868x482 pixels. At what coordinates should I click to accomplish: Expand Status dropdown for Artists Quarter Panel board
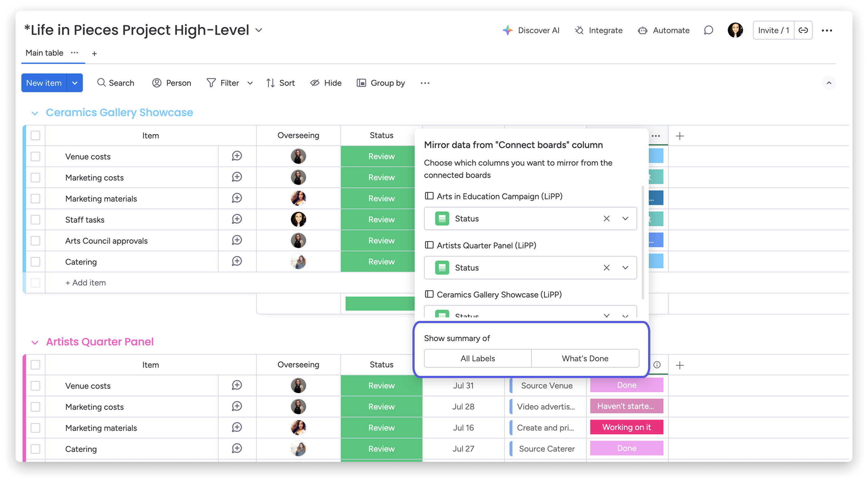625,268
